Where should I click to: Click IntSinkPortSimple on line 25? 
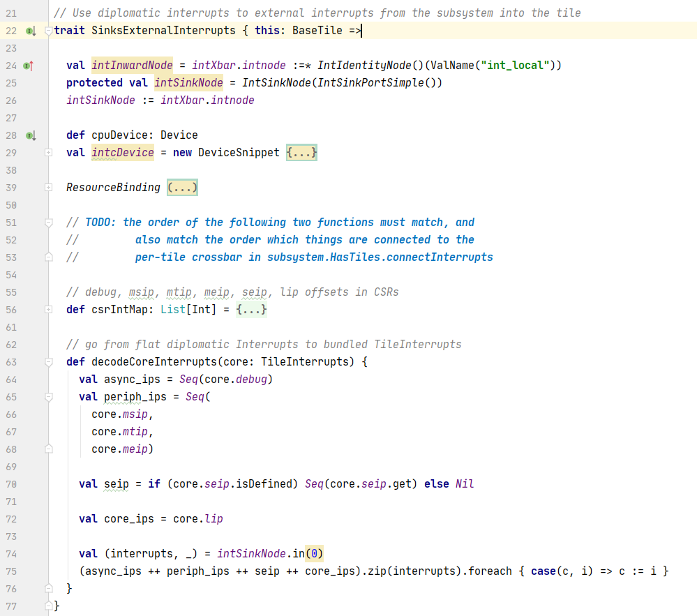370,82
